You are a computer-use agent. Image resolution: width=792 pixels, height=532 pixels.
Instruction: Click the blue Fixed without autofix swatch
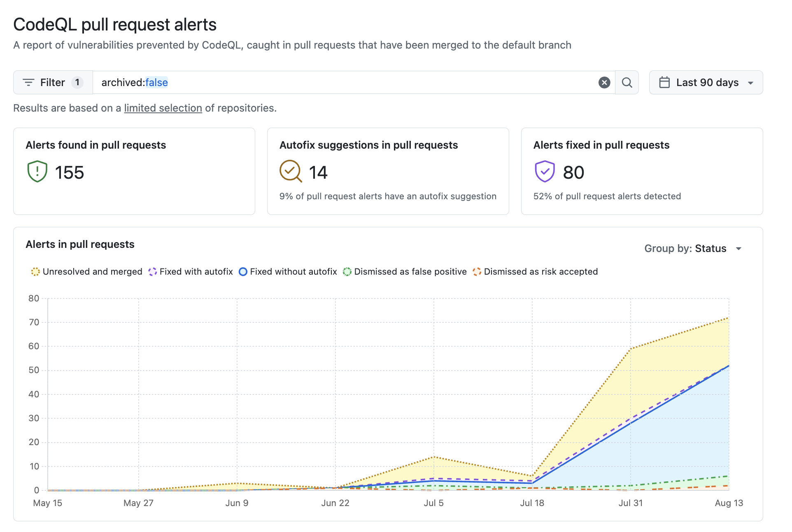[243, 272]
